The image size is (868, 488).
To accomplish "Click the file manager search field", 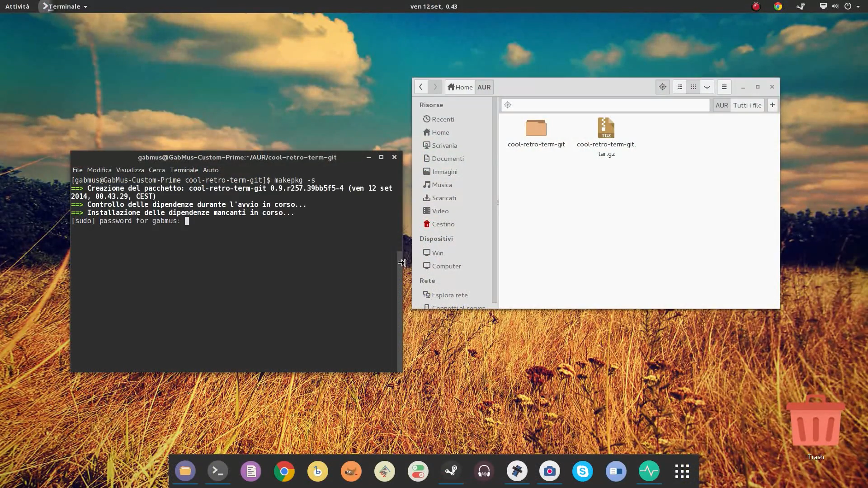I will coord(605,105).
